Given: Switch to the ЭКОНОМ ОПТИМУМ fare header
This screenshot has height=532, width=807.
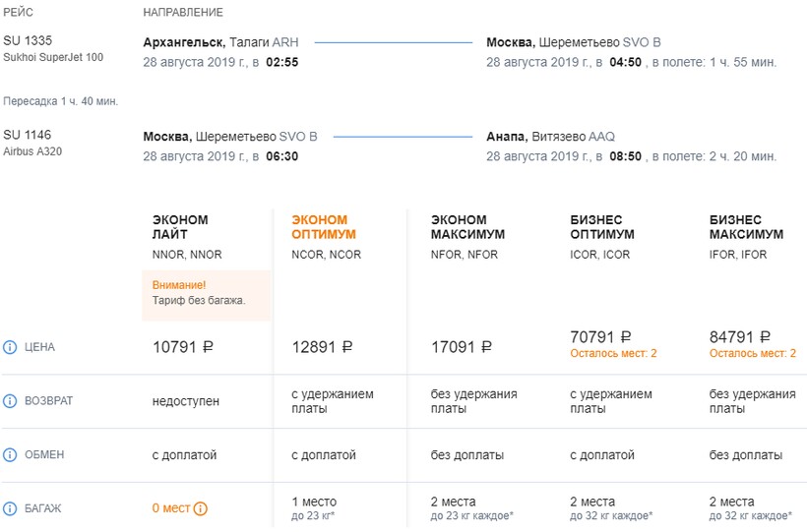Looking at the screenshot, I should [324, 227].
